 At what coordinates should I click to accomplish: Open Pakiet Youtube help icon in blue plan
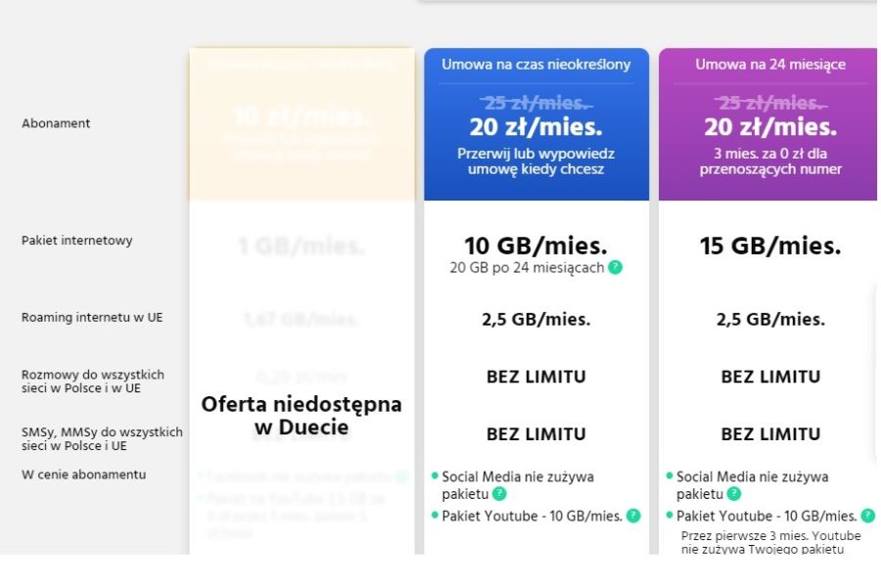point(633,516)
